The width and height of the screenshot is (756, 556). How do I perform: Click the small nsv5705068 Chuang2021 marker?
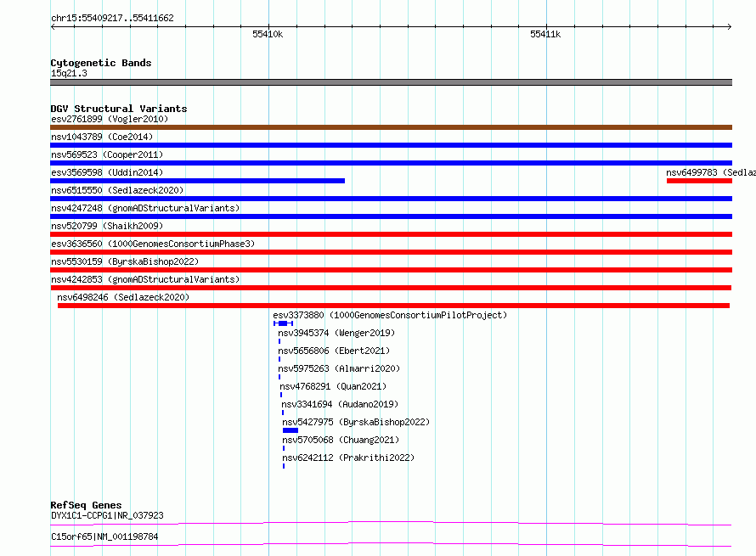coord(284,448)
